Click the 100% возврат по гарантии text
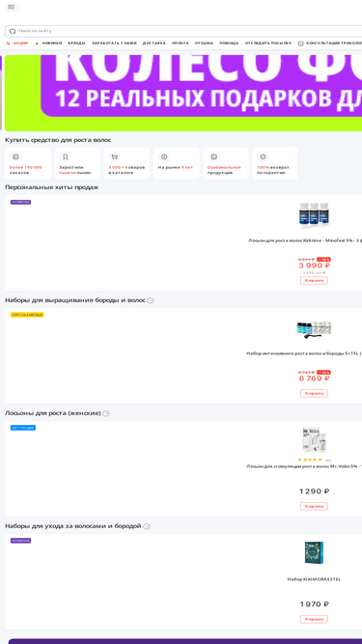The width and height of the screenshot is (362, 644). point(273,170)
